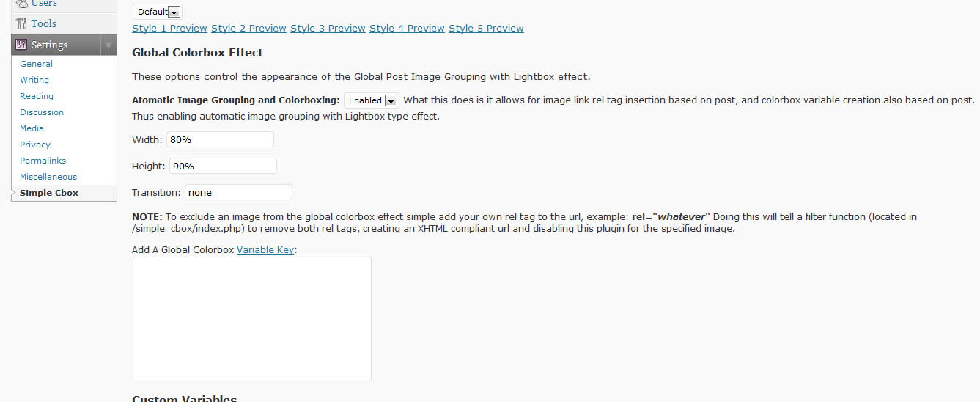Collapse the Settings menu arrow
980x402 pixels.
coord(108,45)
